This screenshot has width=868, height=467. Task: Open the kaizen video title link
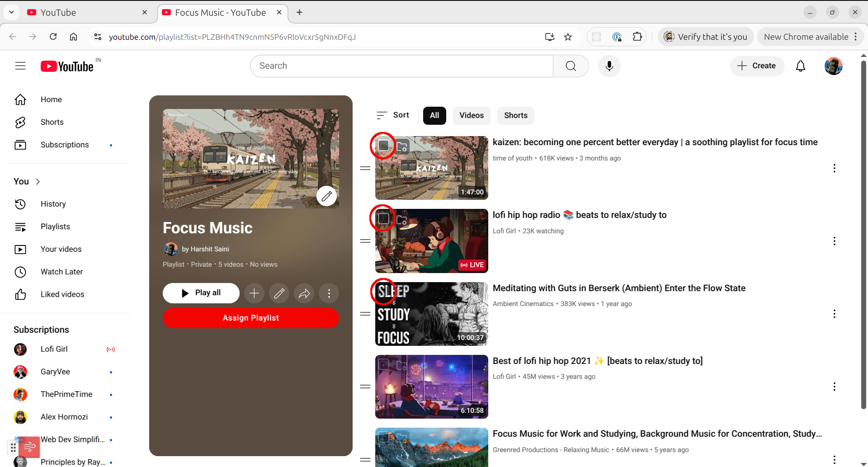(655, 142)
